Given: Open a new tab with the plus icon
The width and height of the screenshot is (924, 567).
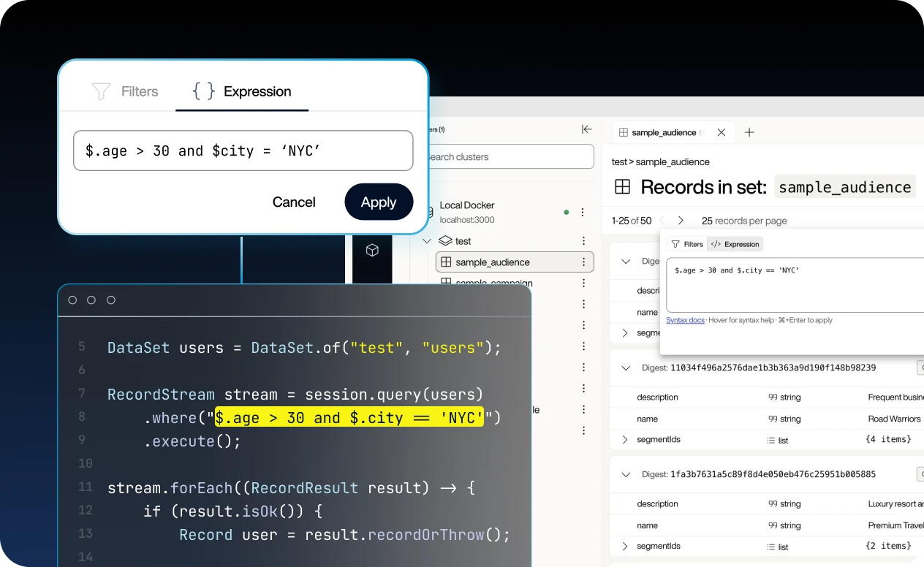Looking at the screenshot, I should [x=749, y=132].
